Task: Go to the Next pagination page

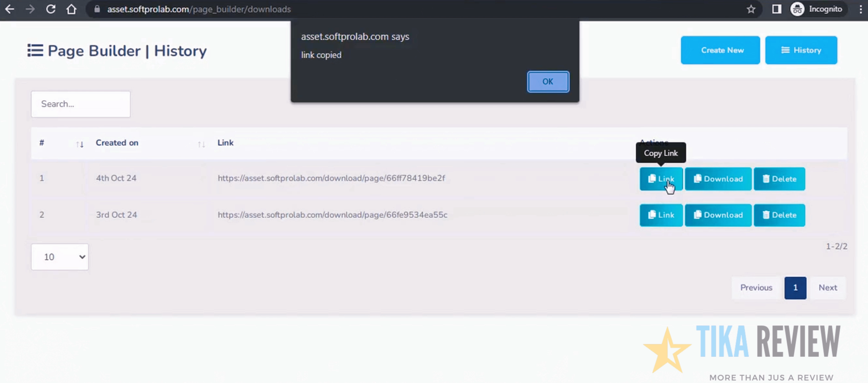Action: click(828, 288)
